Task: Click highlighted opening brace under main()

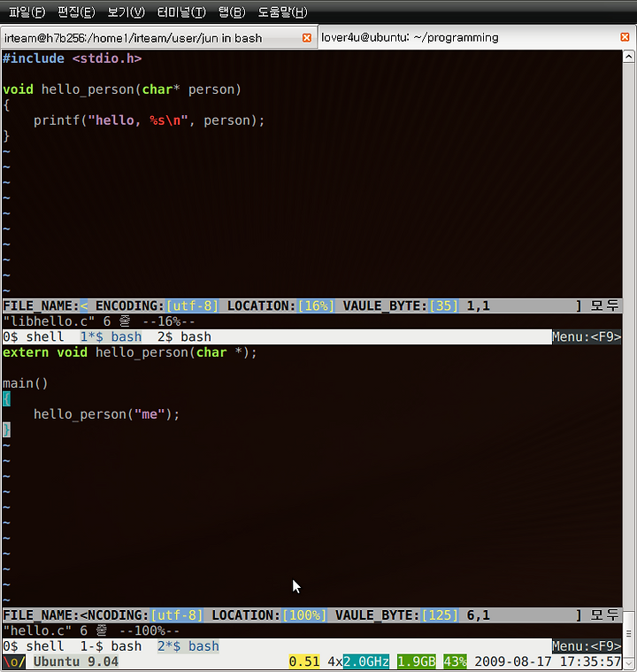Action: 6,399
